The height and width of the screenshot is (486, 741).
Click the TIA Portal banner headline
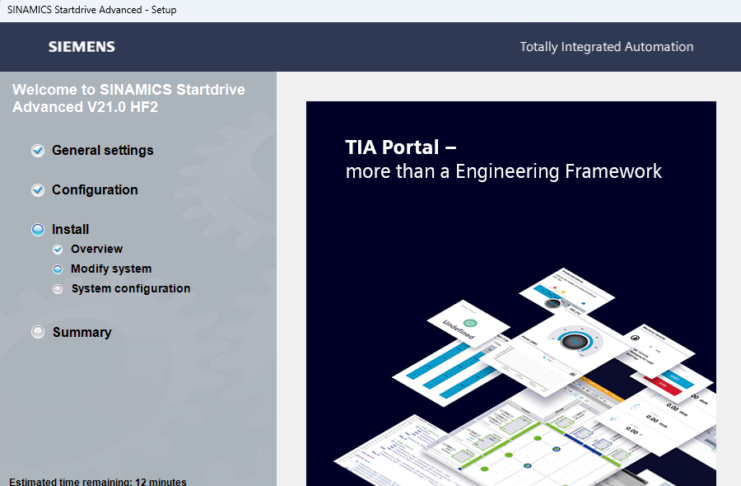tap(503, 159)
